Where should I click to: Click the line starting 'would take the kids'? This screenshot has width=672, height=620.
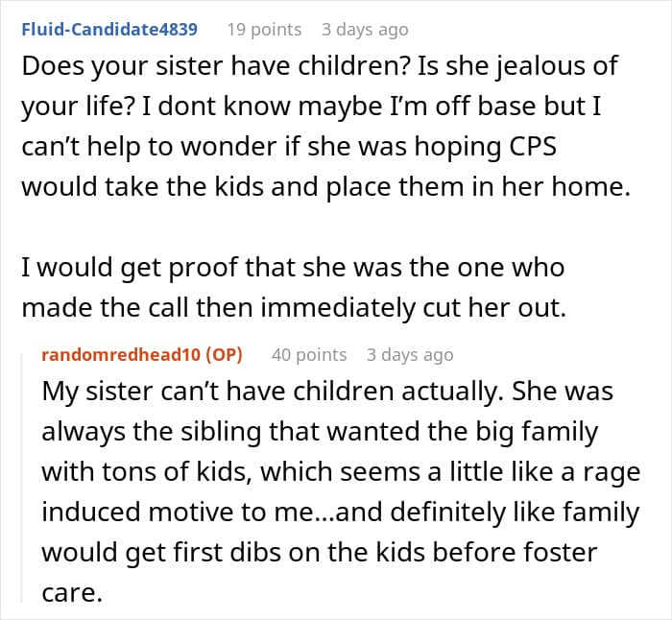(x=326, y=187)
